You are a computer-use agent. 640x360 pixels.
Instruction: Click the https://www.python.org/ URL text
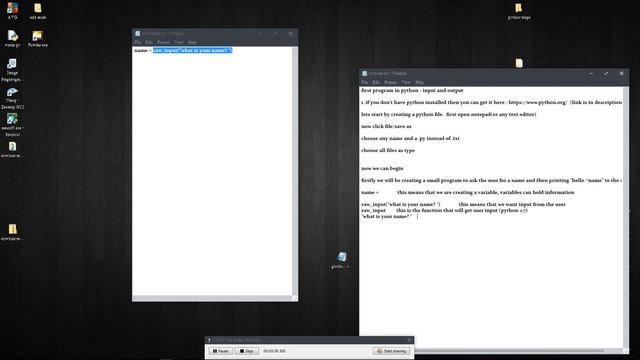[538, 102]
